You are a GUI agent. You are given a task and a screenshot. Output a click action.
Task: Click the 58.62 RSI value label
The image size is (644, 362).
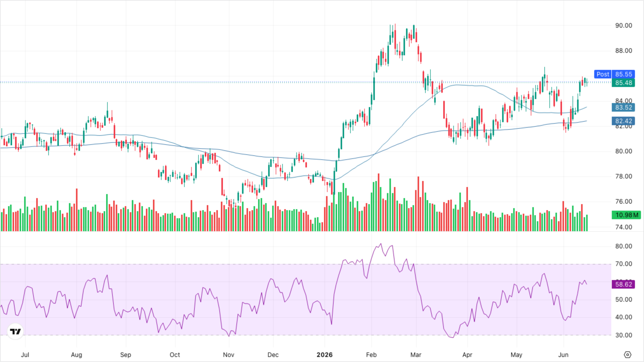tap(623, 284)
